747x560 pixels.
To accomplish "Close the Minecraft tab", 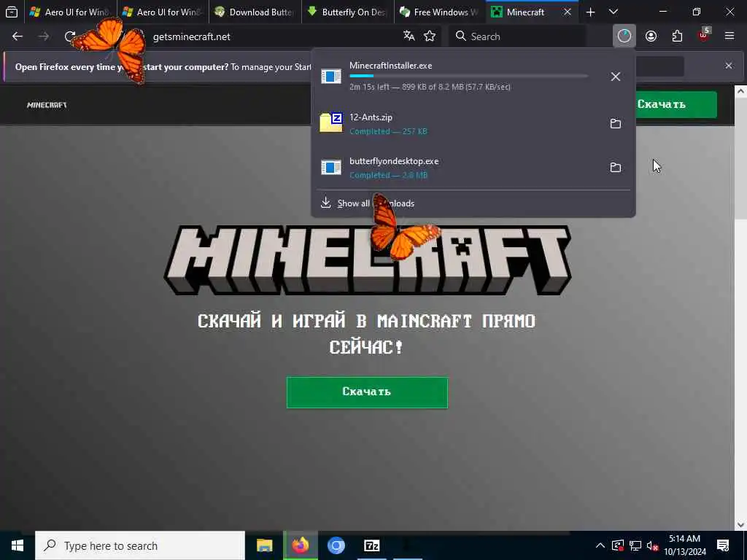I will pyautogui.click(x=568, y=12).
